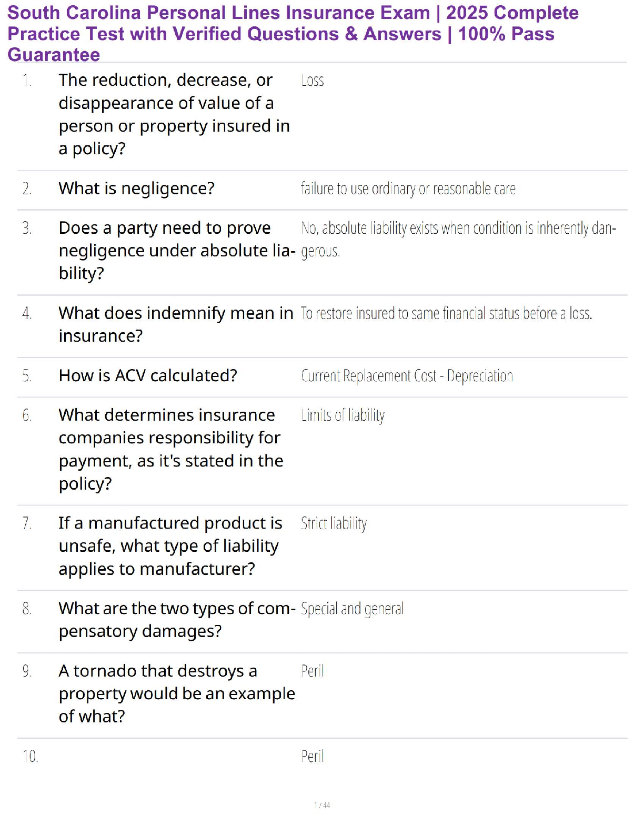Viewport: 644px width, 834px height.
Task: Click the answer "Special and general"
Action: 352,609
